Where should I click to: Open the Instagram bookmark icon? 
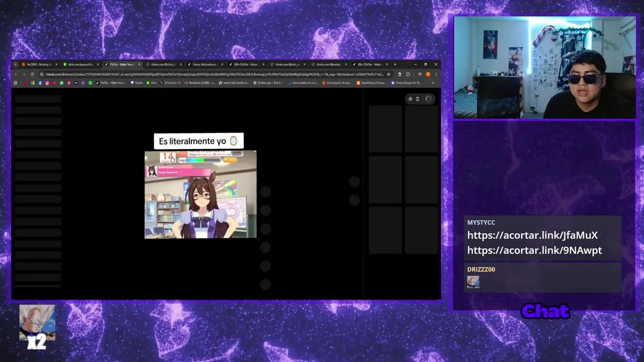47,82
